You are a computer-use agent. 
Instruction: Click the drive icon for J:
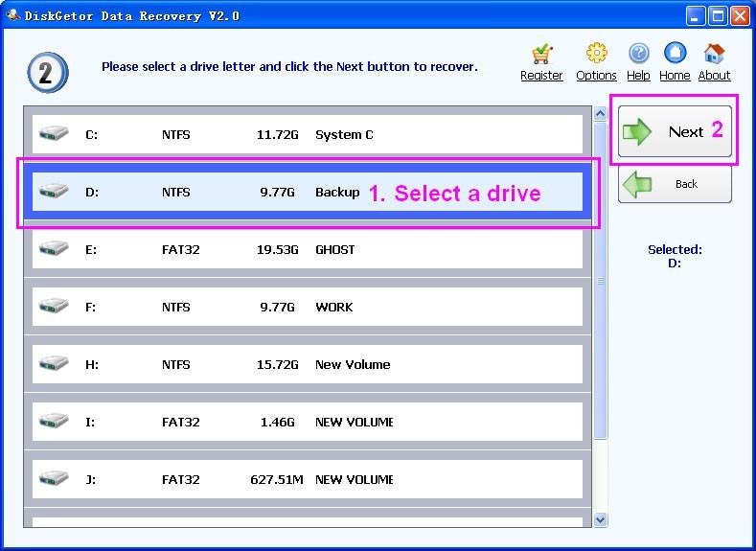click(x=54, y=478)
